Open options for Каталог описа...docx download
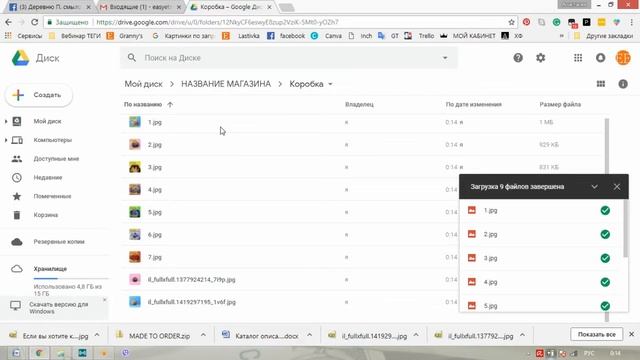The width and height of the screenshot is (640, 360). click(309, 335)
